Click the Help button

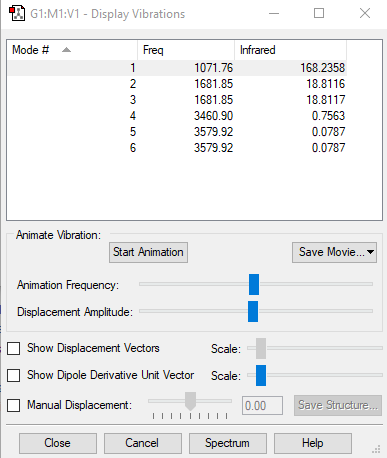tap(313, 443)
